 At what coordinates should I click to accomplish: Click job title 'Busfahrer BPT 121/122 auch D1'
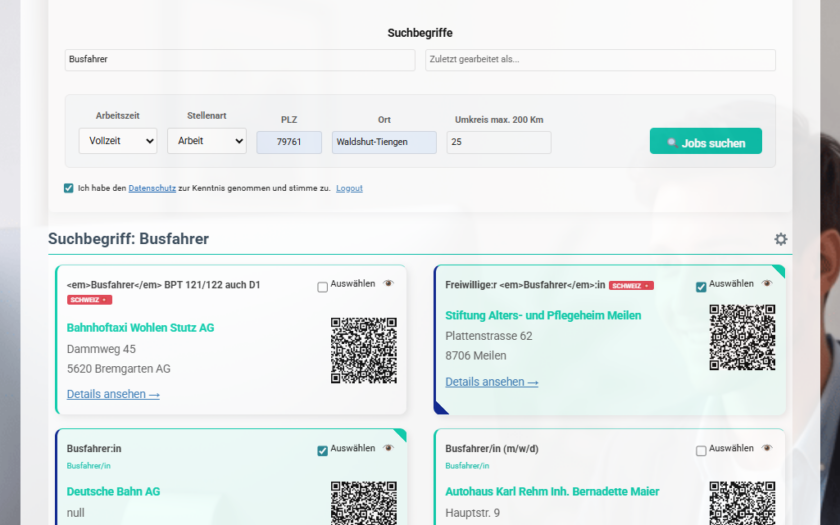[163, 285]
